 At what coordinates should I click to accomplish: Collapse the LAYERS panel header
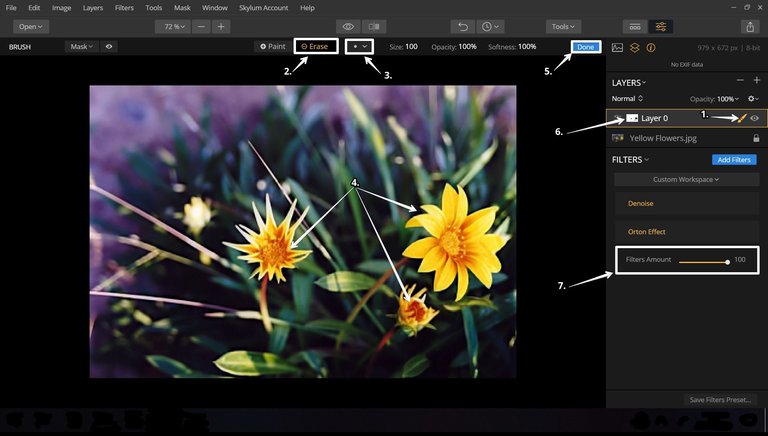628,83
